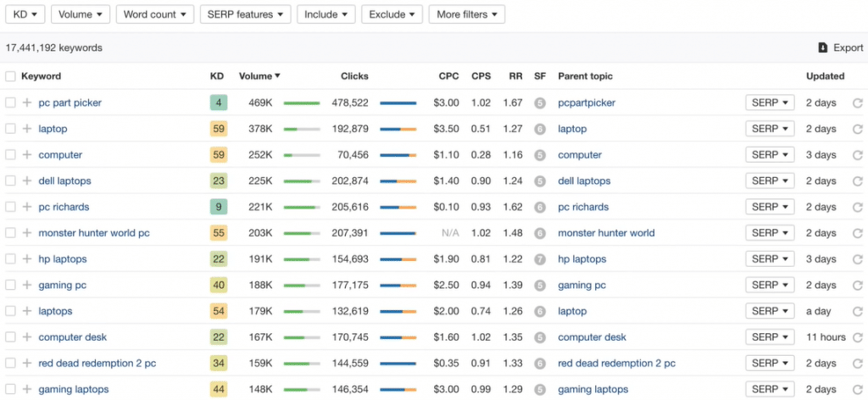
Task: Tick the 'computer' row checkbox
Action: pyautogui.click(x=10, y=155)
